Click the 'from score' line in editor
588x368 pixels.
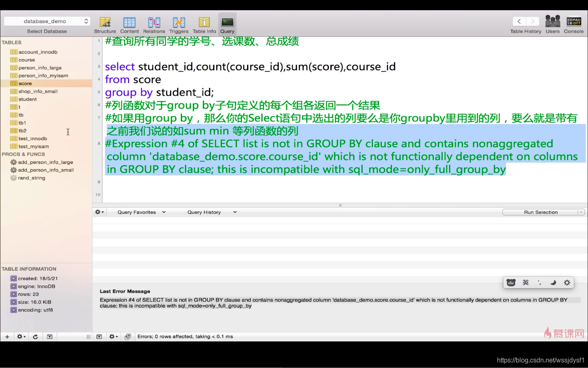[133, 79]
